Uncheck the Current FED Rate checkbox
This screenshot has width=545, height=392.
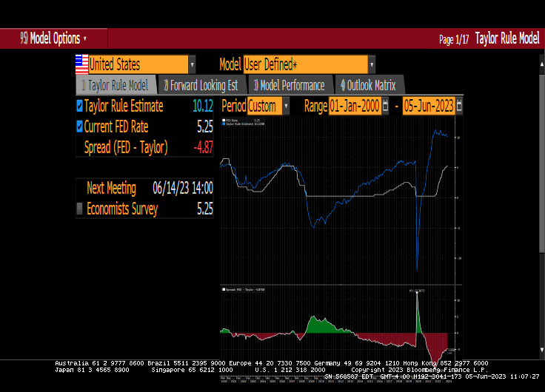click(80, 126)
